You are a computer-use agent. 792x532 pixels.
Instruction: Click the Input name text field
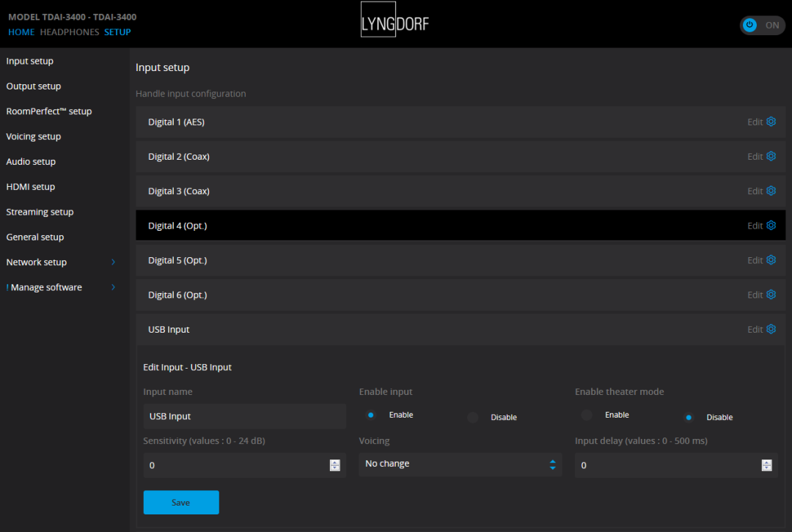click(x=244, y=416)
